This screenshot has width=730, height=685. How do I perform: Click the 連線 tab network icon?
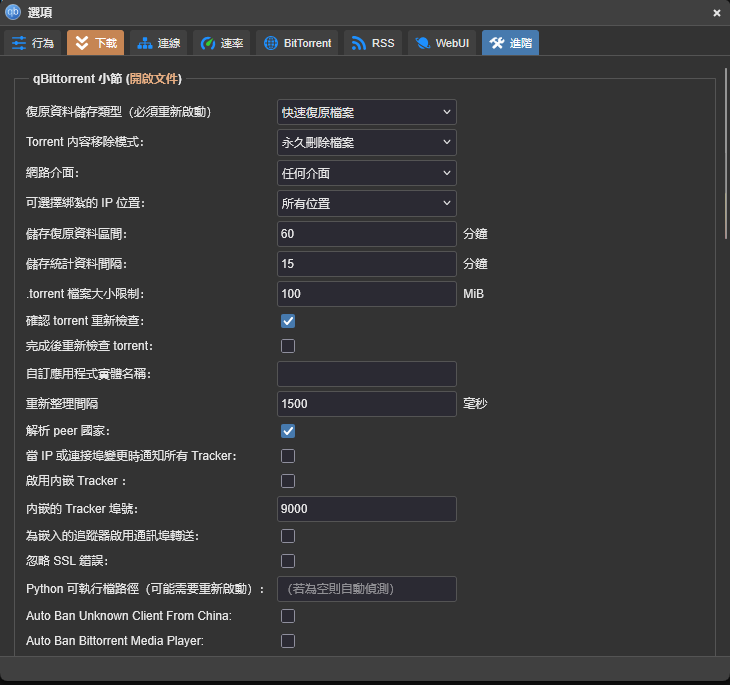(145, 43)
